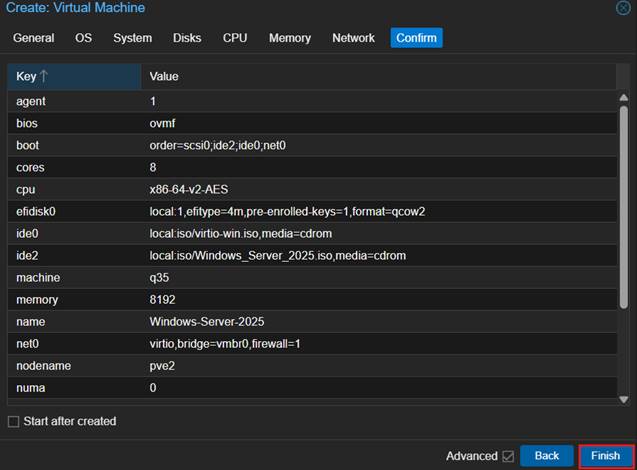Click the Finish button
The width and height of the screenshot is (637, 470).
coord(605,456)
